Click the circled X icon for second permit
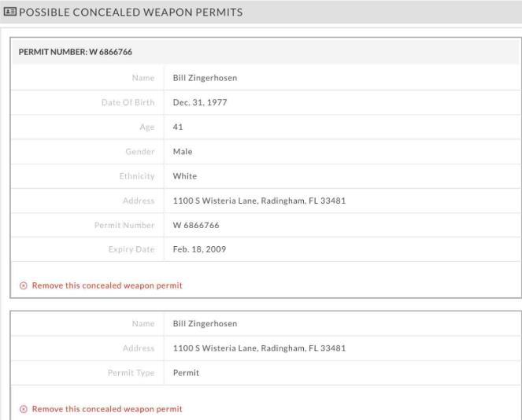This screenshot has width=522, height=420. click(x=24, y=409)
